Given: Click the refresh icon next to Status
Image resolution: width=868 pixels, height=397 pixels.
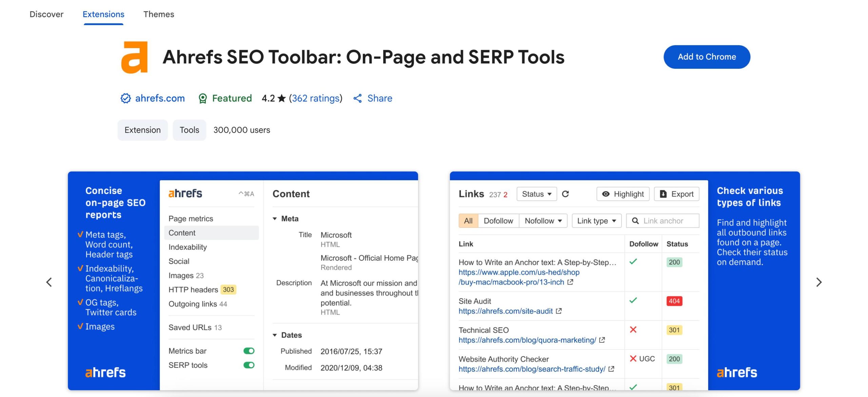Looking at the screenshot, I should pos(565,194).
